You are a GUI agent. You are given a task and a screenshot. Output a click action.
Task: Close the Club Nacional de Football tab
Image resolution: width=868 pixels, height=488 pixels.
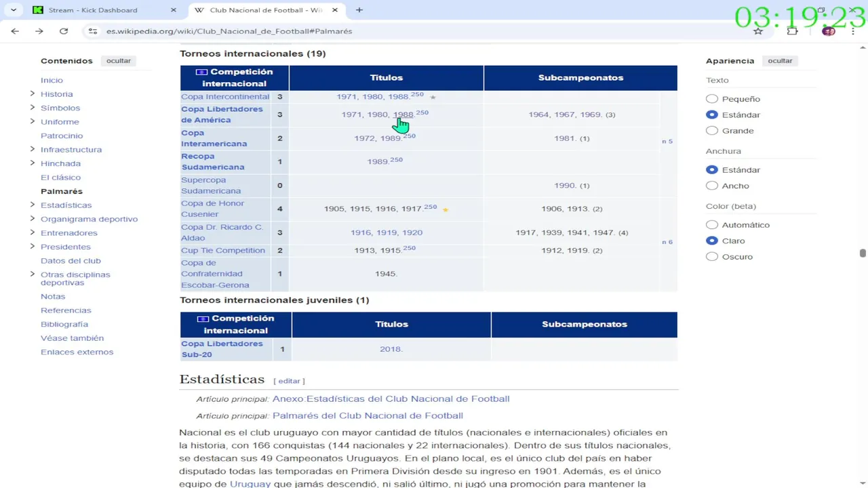coord(336,10)
